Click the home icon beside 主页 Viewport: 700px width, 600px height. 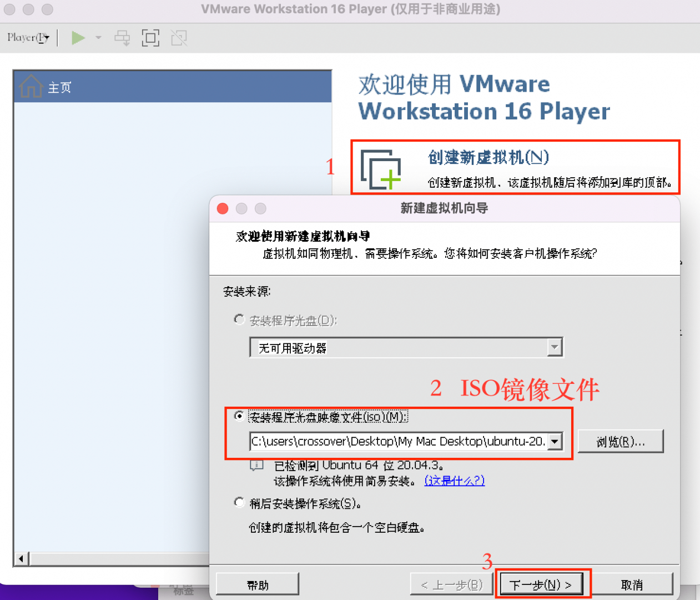point(31,86)
